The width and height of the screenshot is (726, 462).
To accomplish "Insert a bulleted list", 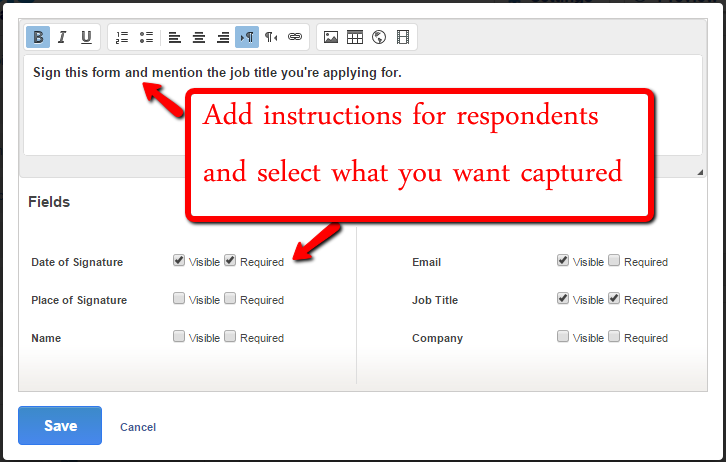I will pyautogui.click(x=146, y=37).
